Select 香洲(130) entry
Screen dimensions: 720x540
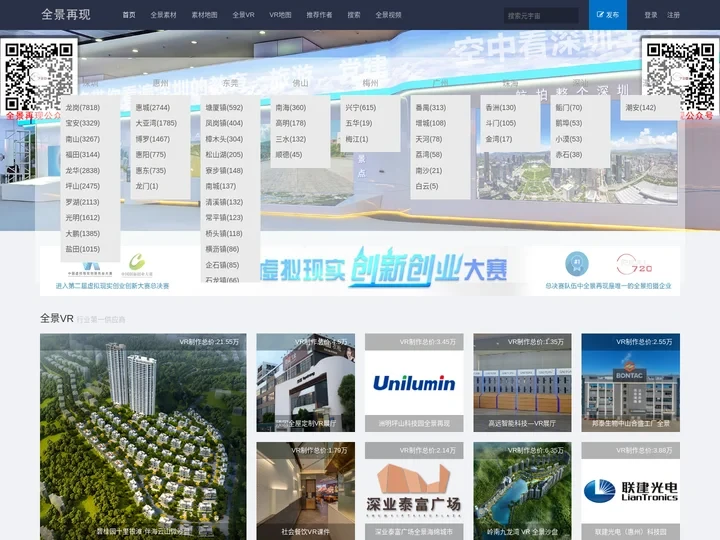coord(501,107)
